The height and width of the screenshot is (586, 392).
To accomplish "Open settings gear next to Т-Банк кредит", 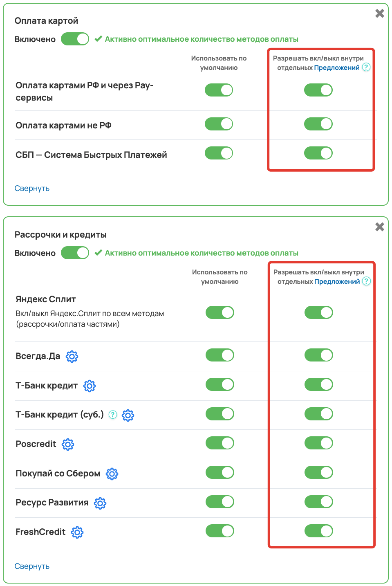I will 90,386.
